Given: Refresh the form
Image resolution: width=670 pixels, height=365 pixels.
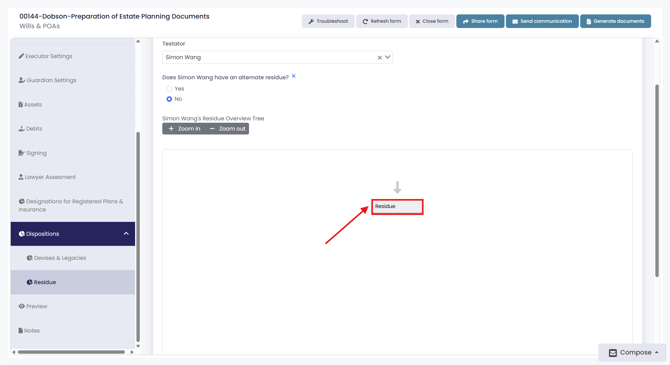Looking at the screenshot, I should [382, 21].
